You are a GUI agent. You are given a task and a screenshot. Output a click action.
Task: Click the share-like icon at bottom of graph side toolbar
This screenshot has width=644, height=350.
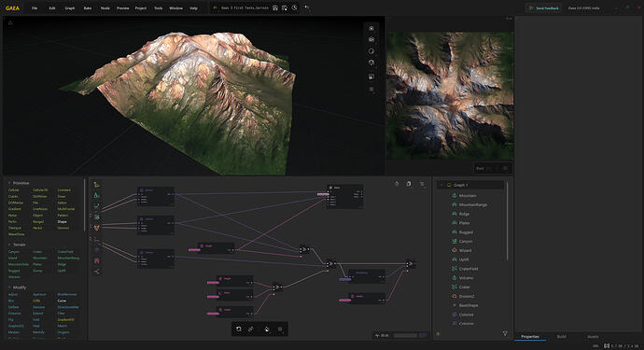click(96, 272)
